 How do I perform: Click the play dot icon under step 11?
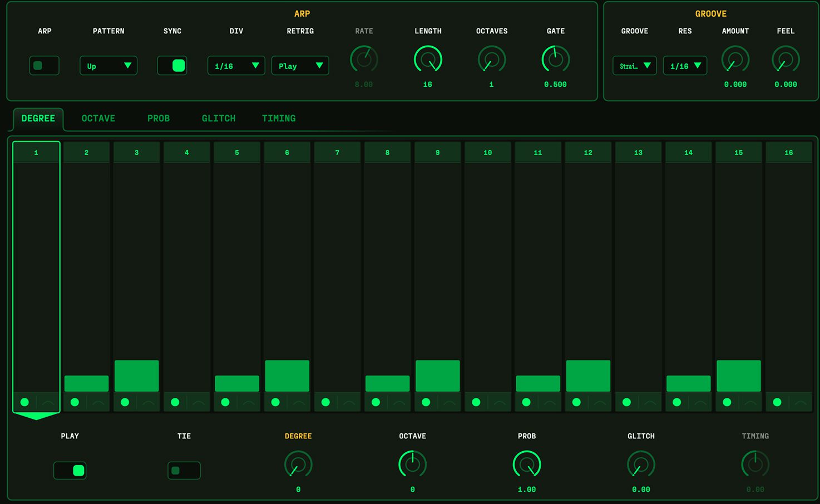526,402
